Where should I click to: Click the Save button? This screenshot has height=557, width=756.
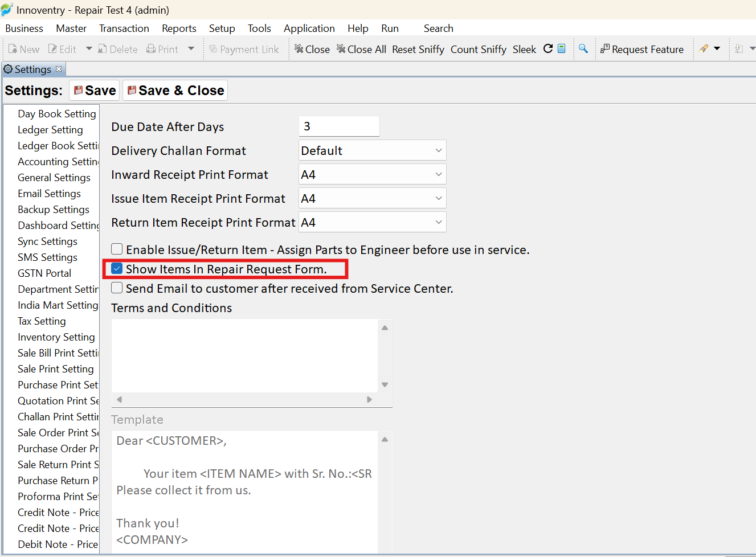(x=95, y=91)
